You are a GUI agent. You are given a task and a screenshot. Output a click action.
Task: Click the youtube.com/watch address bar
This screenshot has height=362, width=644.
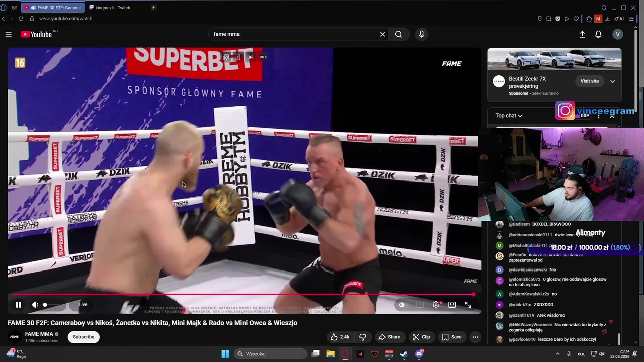click(x=65, y=19)
